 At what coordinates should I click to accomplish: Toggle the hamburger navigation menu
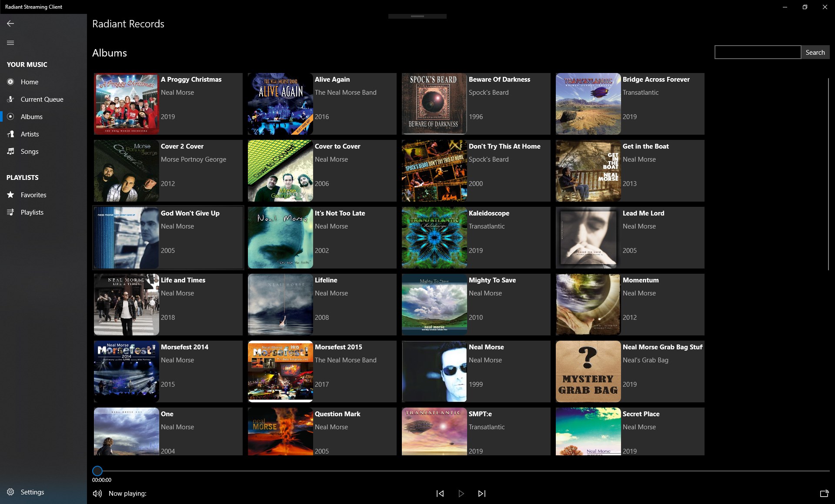click(10, 43)
